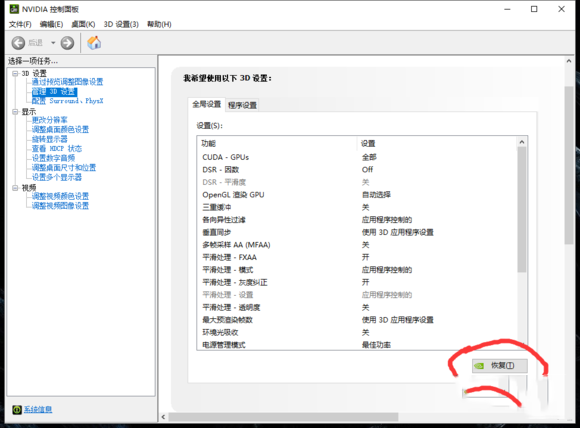This screenshot has width=580, height=428.
Task: Select the 平滑处理 - 模式 row
Action: click(357, 270)
